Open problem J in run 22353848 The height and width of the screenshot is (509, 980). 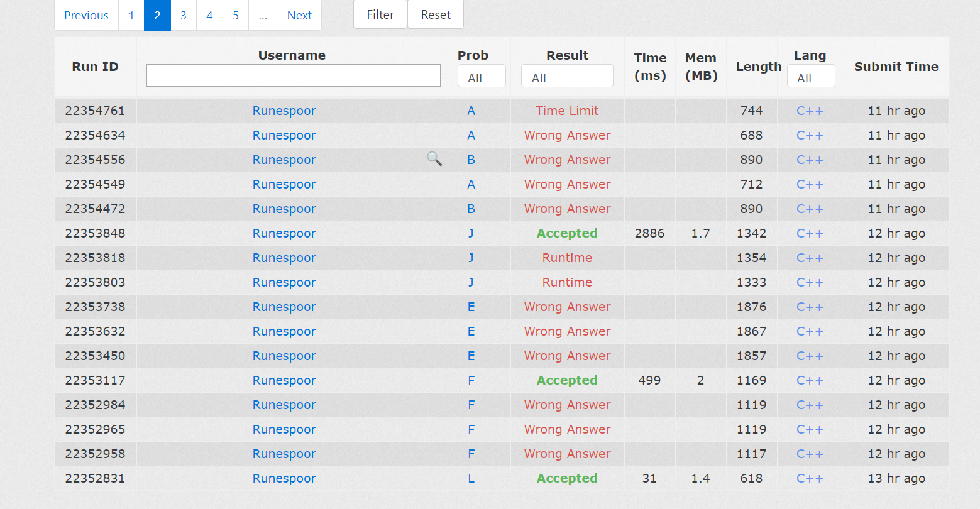coord(471,233)
